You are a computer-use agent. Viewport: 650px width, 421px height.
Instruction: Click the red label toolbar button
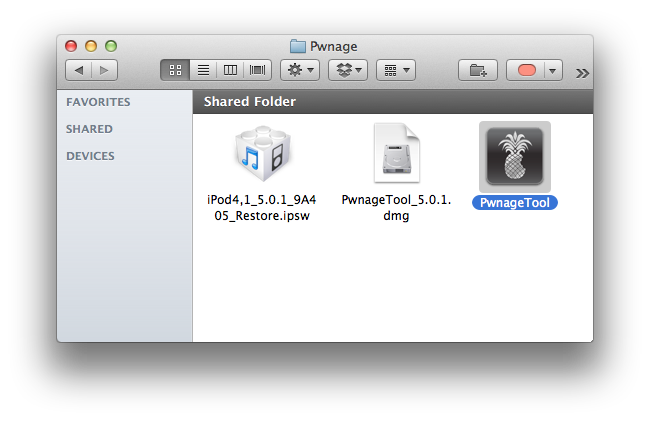point(526,71)
